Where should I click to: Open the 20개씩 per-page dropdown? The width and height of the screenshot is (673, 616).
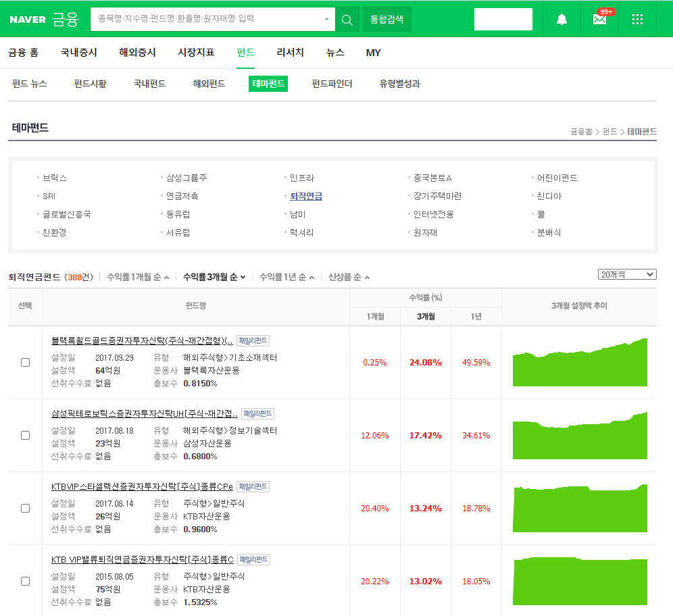click(x=627, y=274)
